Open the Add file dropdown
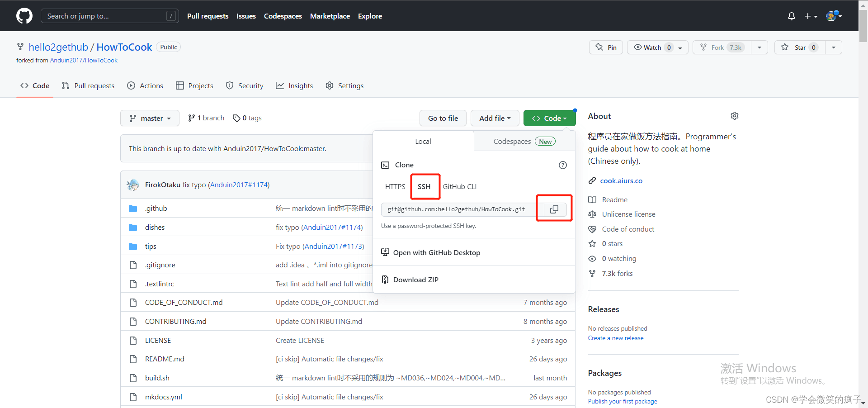868x408 pixels. click(x=495, y=118)
